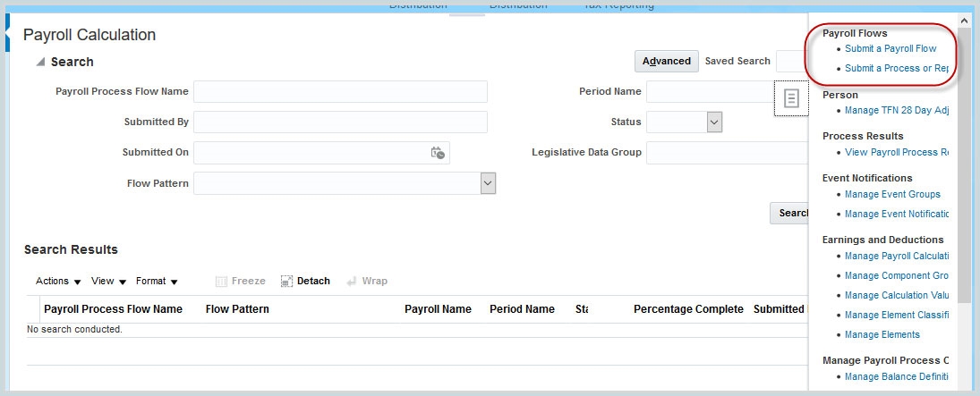The height and width of the screenshot is (396, 980).
Task: Open the Submit a Payroll Flow link
Action: (891, 49)
